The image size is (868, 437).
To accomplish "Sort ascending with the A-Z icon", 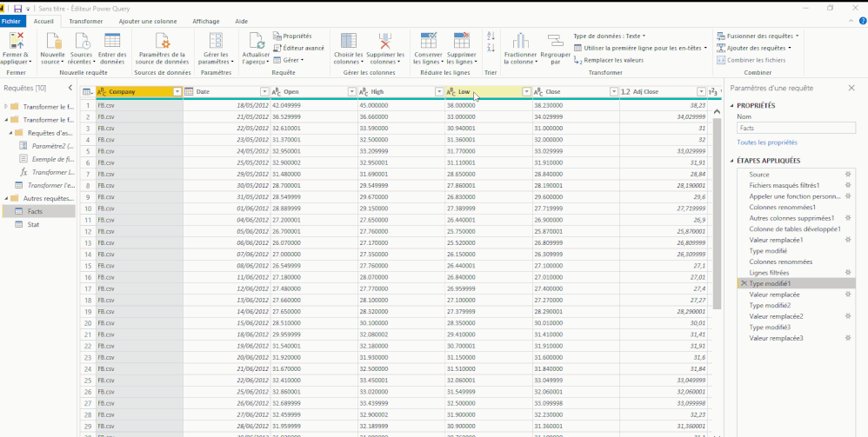I will 491,36.
